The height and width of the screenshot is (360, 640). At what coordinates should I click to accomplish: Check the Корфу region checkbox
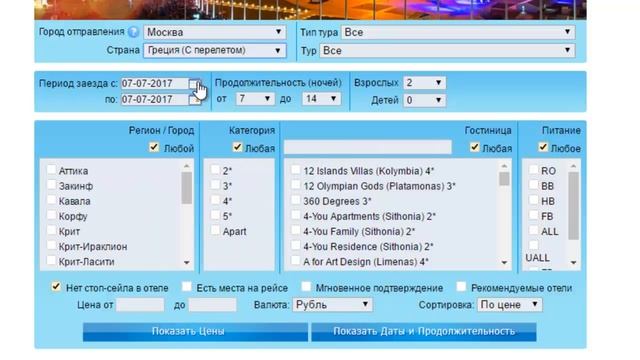(x=51, y=215)
